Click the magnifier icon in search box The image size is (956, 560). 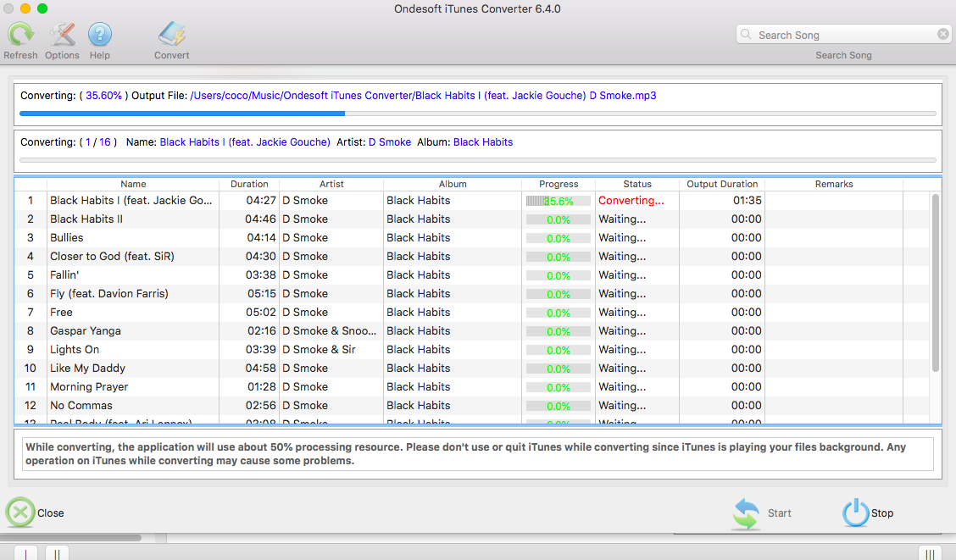tap(746, 35)
